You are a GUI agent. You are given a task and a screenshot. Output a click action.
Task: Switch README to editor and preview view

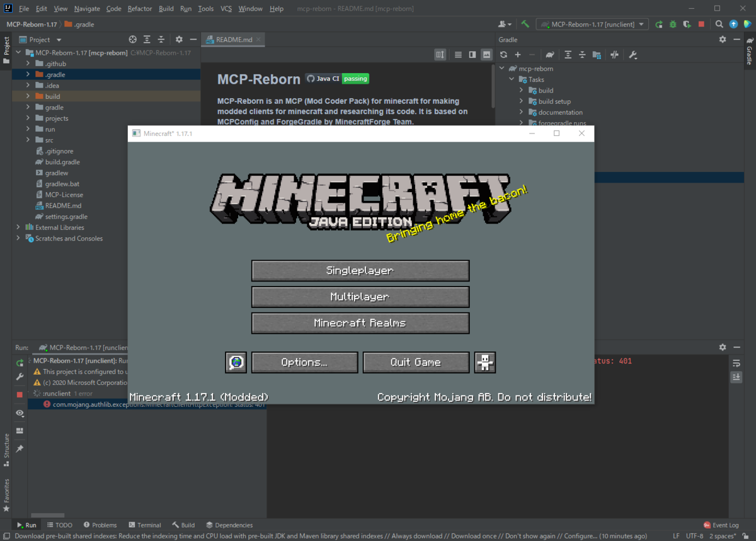tap(472, 55)
